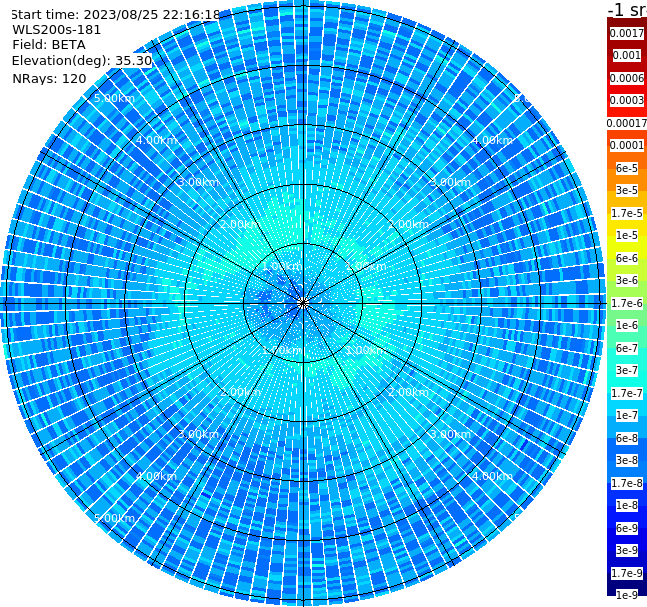Click the Field: BETA label

click(49, 45)
